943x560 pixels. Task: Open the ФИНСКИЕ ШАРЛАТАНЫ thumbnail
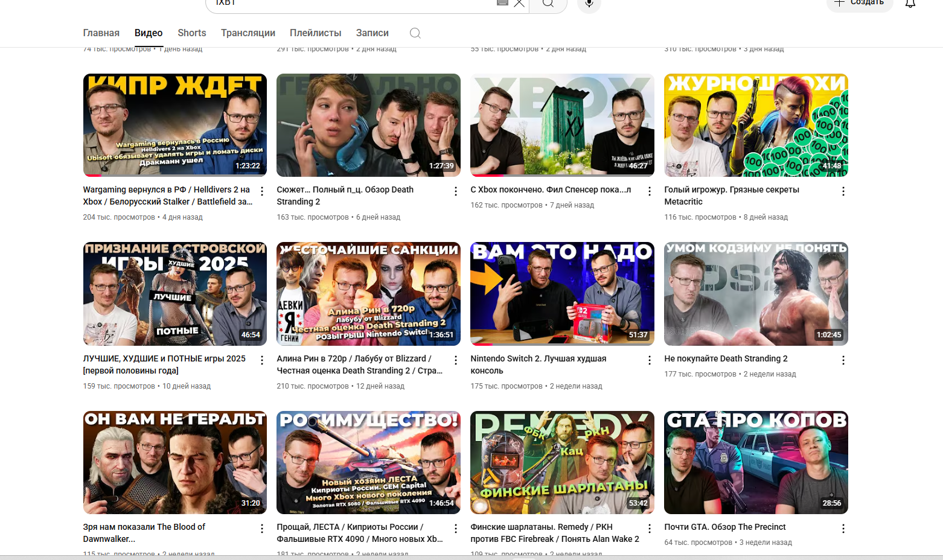pyautogui.click(x=562, y=462)
